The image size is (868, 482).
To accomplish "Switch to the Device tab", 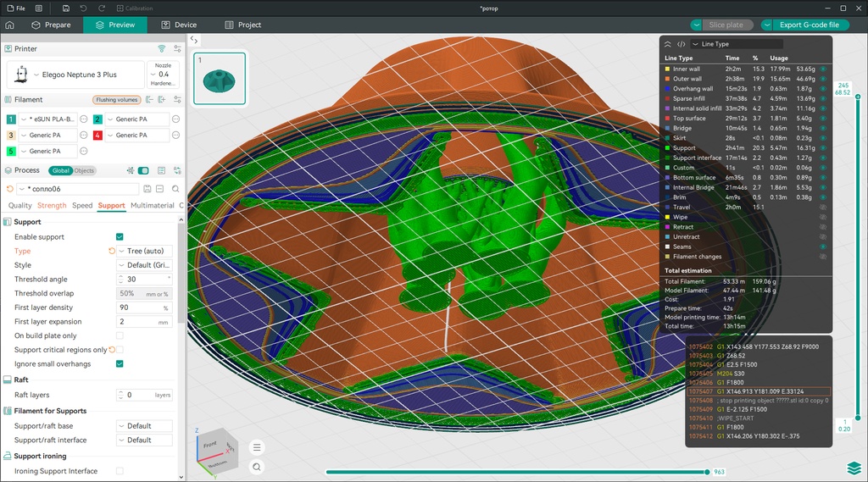I will [x=179, y=25].
